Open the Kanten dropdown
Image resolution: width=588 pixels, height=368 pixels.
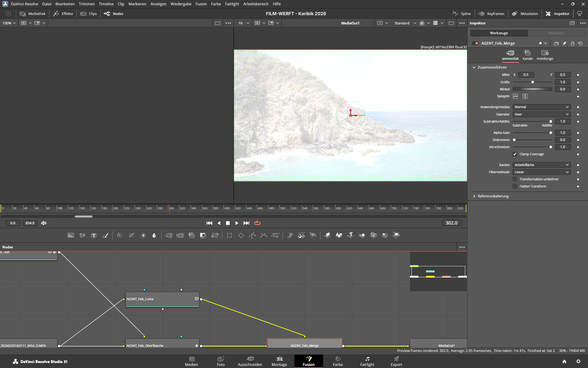tap(541, 165)
